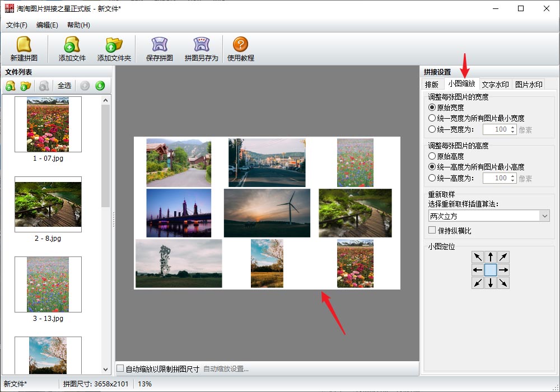
Task: Increase the 统一宽度 pixel value
Action: 513,127
